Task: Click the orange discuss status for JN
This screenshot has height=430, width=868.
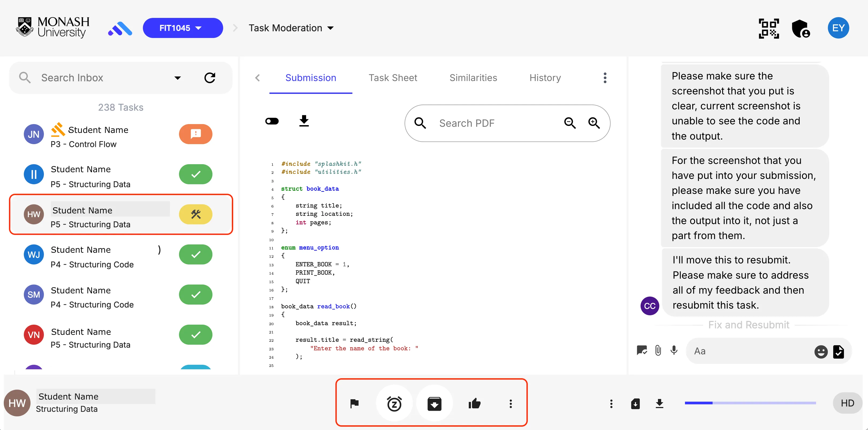Action: (x=195, y=134)
